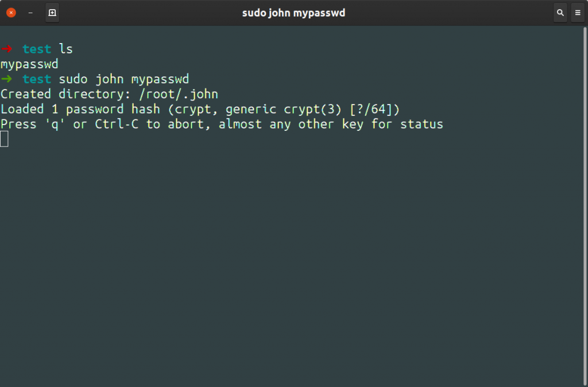Click the window title 'sudo john mypasswd'
The width and height of the screenshot is (588, 387).
point(293,13)
